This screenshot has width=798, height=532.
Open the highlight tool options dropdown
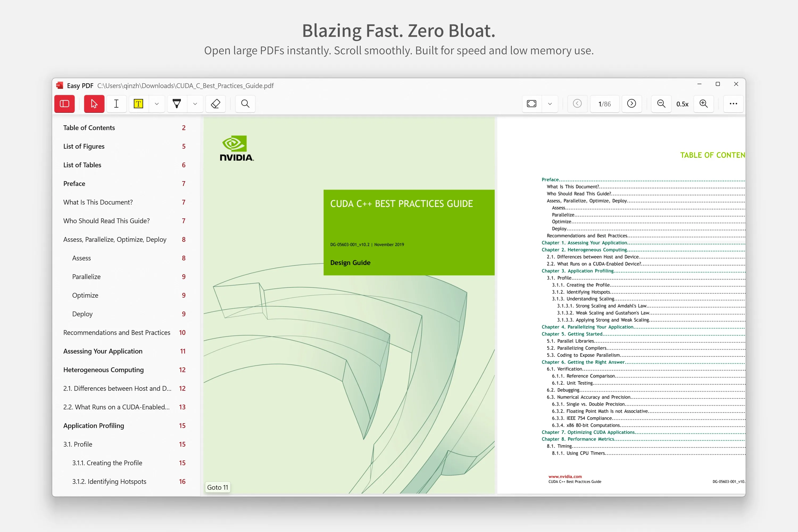157,104
